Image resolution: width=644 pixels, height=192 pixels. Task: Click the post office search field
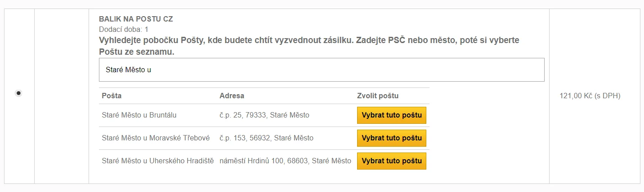click(322, 70)
